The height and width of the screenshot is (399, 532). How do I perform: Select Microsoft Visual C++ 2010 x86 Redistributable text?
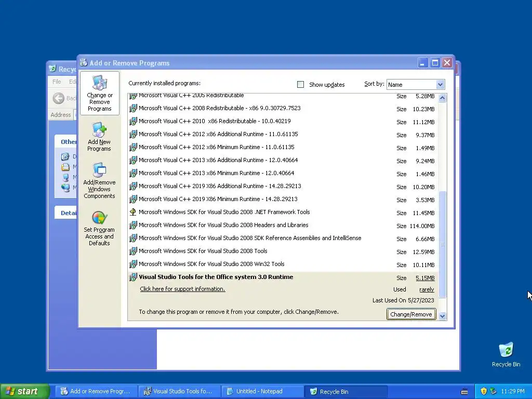click(x=215, y=121)
